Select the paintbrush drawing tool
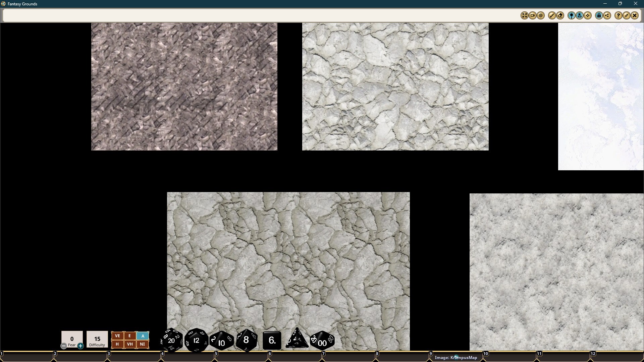Screen dimensions: 644x362 (552, 15)
